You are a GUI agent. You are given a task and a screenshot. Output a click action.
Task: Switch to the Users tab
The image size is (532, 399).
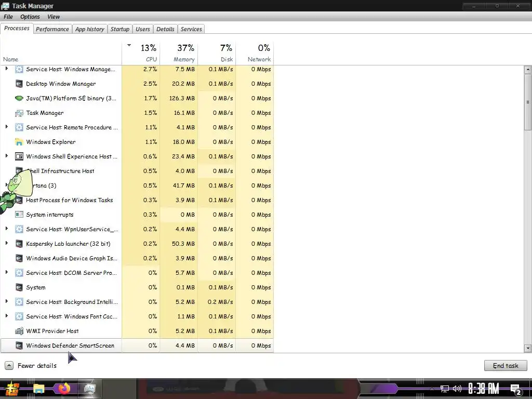coord(142,29)
